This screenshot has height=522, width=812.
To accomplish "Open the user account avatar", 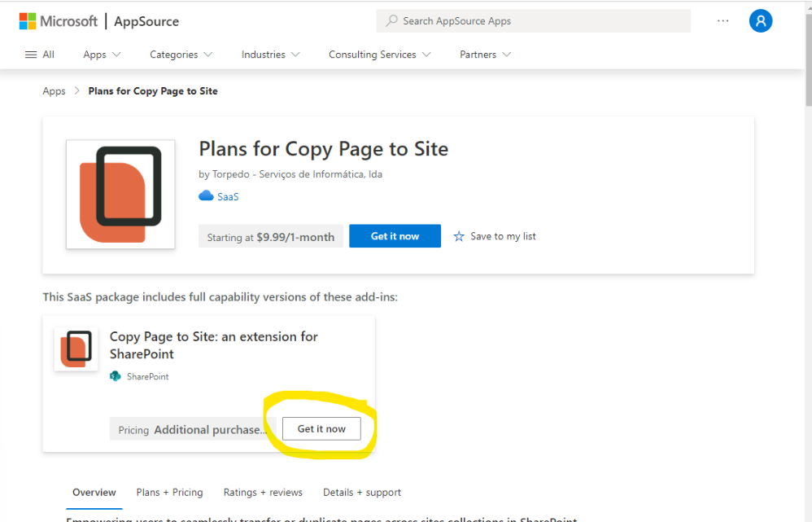I will click(x=761, y=20).
